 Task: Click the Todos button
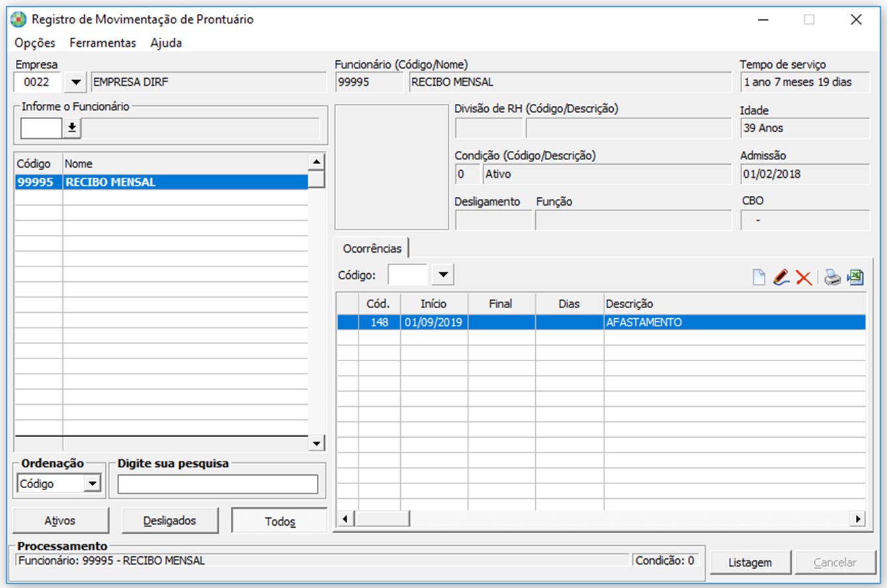(x=280, y=521)
